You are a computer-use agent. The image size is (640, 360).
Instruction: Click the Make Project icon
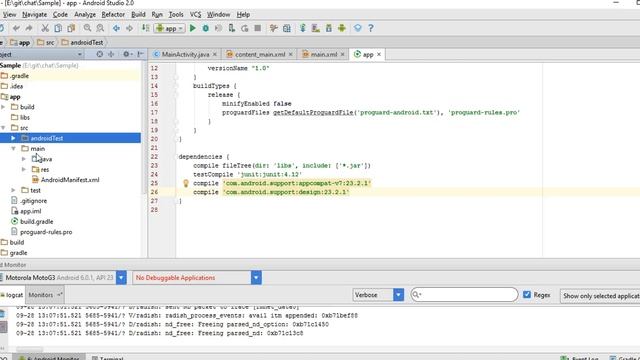point(145,28)
